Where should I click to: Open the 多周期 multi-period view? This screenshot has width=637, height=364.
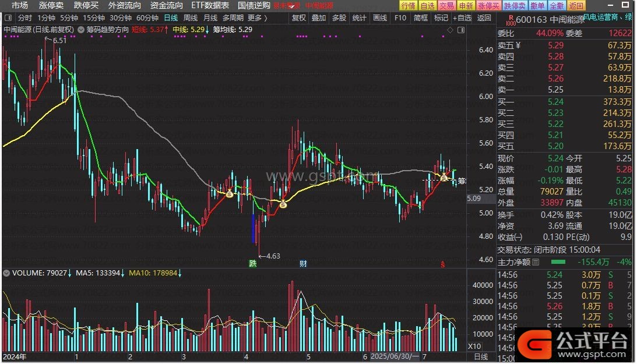(x=233, y=18)
